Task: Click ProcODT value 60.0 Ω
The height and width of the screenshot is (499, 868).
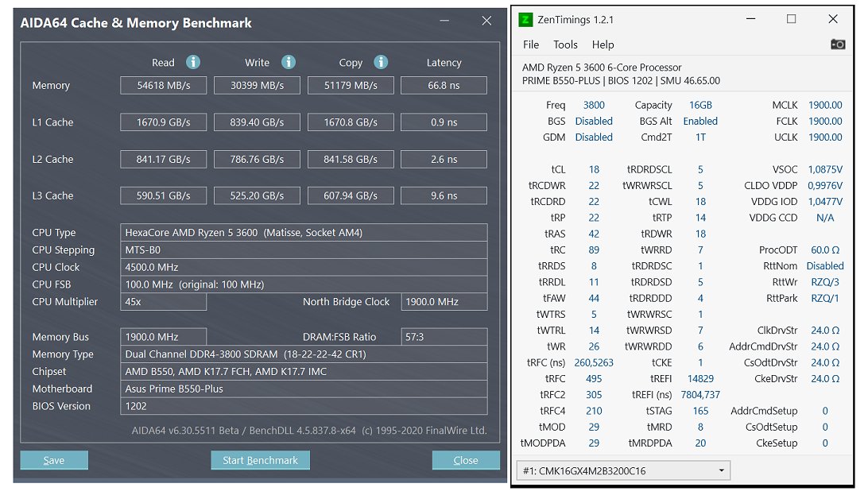Action: [825, 250]
